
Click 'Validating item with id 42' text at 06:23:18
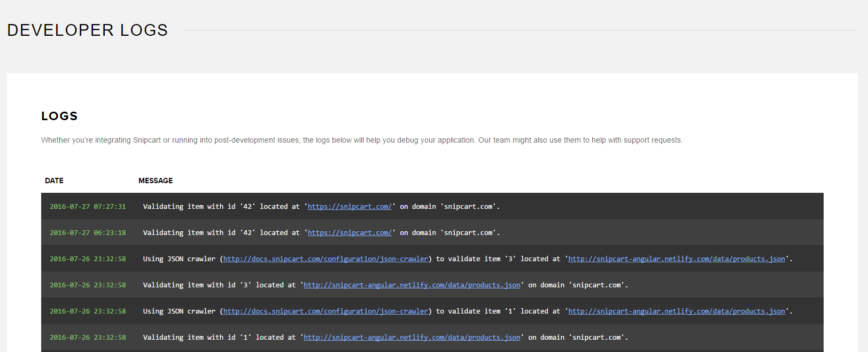[x=198, y=232]
